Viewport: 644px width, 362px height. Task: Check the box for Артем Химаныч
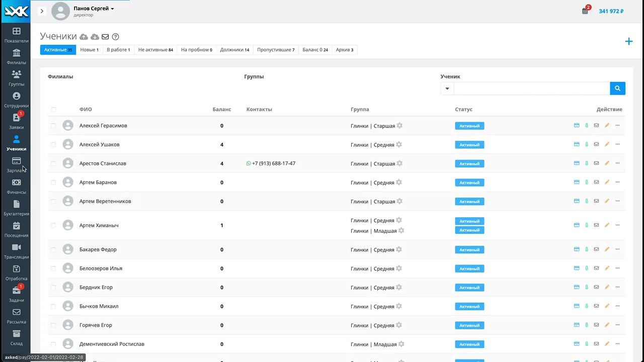[x=53, y=225]
